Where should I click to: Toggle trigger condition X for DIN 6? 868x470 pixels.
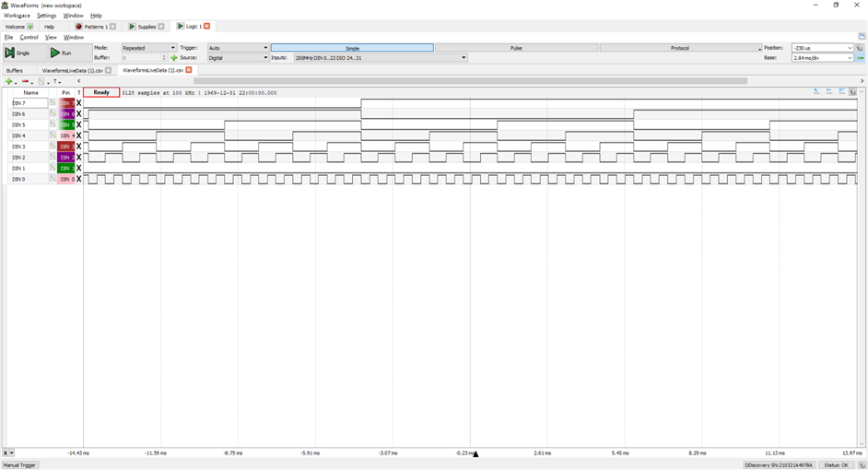point(78,113)
